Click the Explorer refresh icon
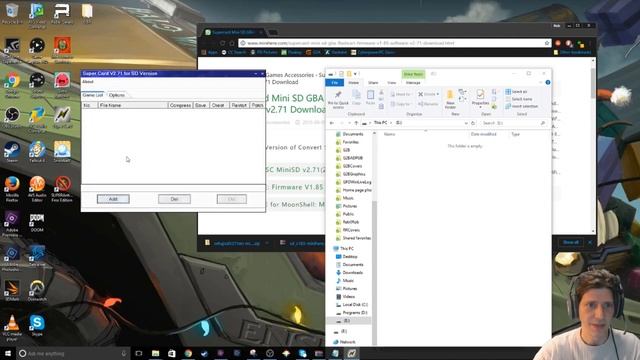The width and height of the screenshot is (640, 360). (473, 123)
